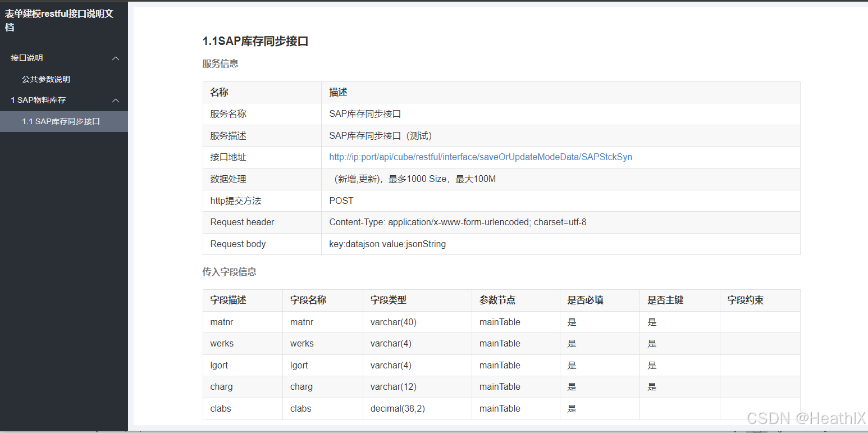The image size is (868, 433).
Task: Click the 表单建模restful接口说明文档 sidebar title
Action: pos(60,20)
